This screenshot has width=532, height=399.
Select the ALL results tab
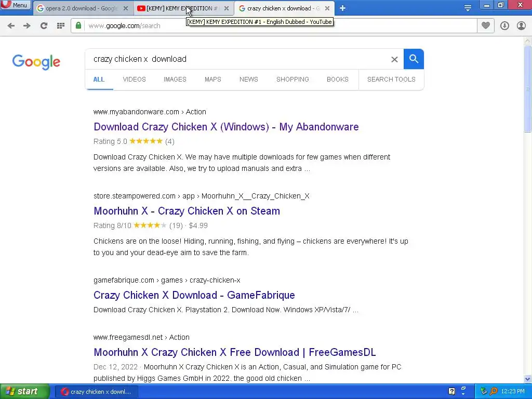coord(99,79)
